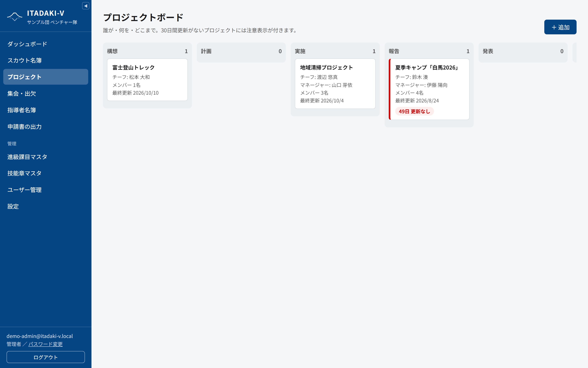Open the 夏季キャンプ「白馬2026」 card
This screenshot has height=368, width=588.
pyautogui.click(x=429, y=89)
